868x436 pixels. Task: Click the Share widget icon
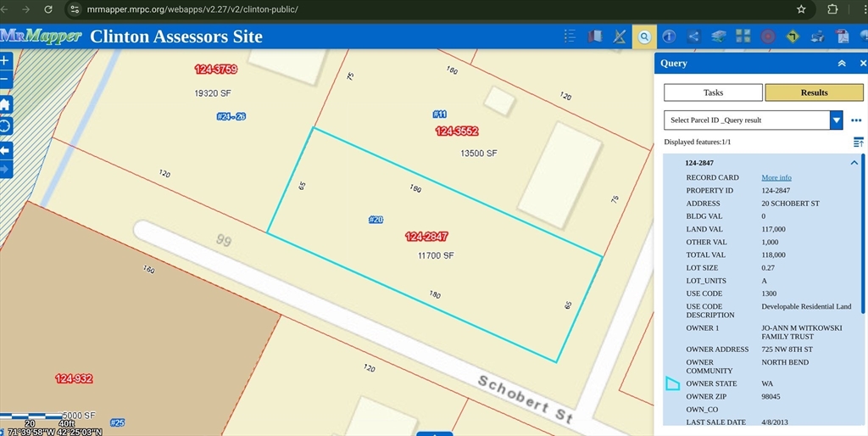[693, 36]
